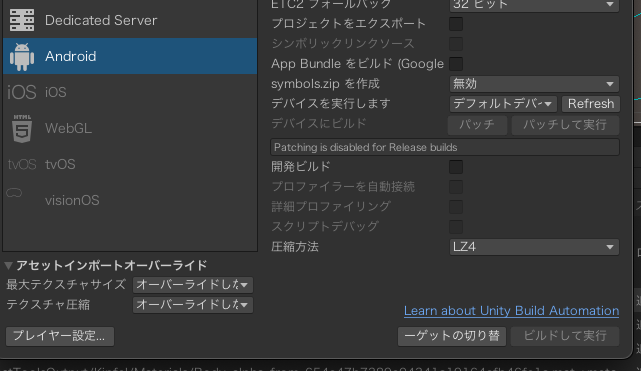
Task: Open Learn about Unity Build Automation link
Action: (511, 311)
